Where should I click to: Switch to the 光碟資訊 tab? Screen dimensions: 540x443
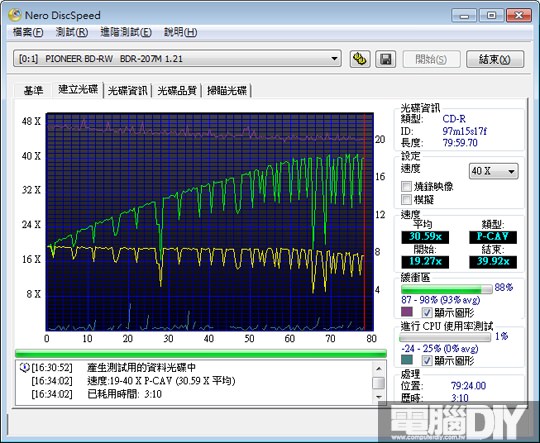pyautogui.click(x=128, y=91)
